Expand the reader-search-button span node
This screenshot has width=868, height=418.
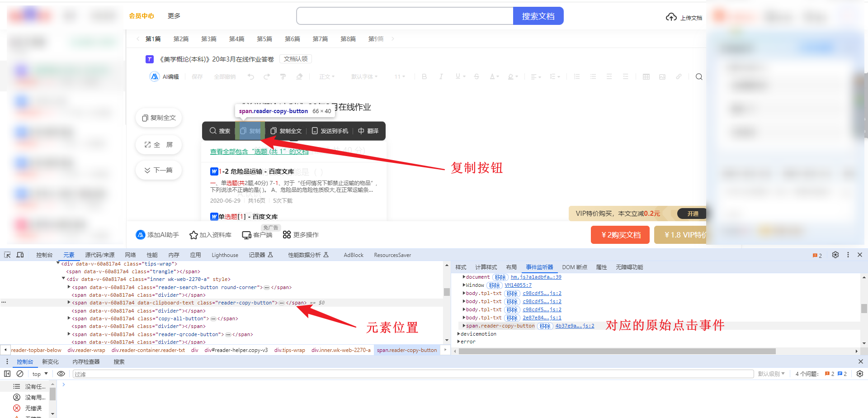(69, 287)
